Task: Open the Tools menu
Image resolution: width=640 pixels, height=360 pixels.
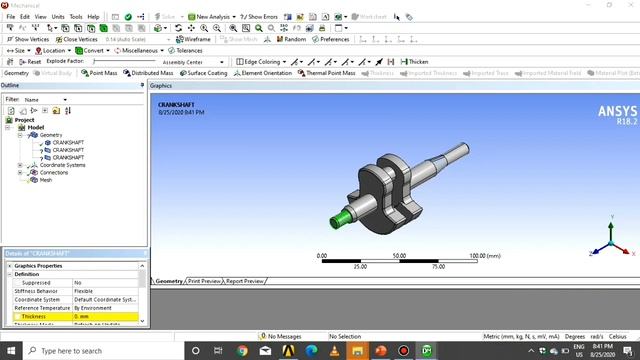Action: 76,17
